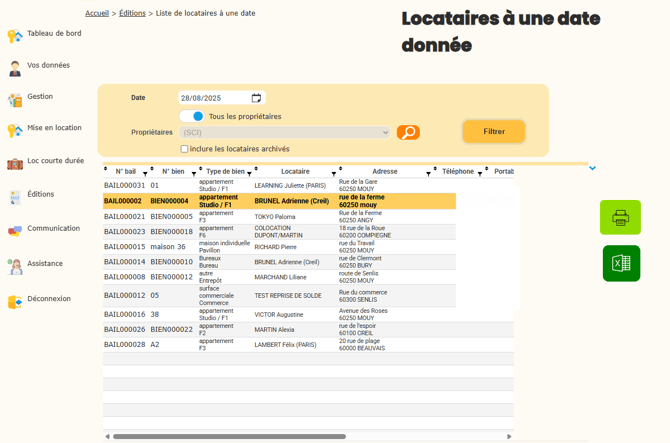
Task: Toggle the Tous les propriétaires switch
Action: coord(192,116)
